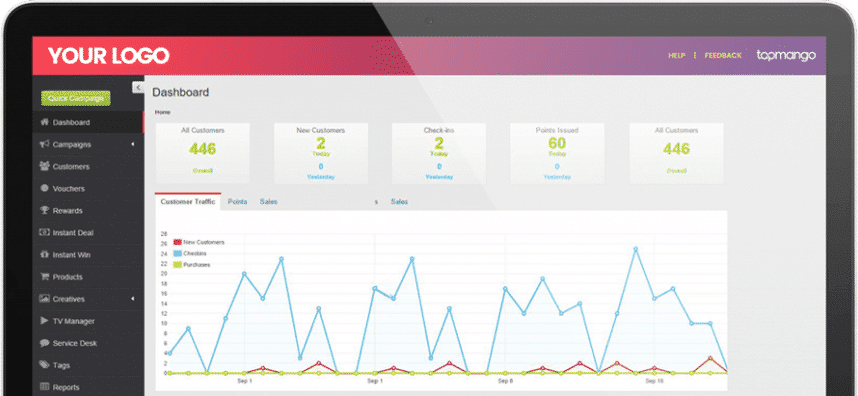Click the Checkins legend label
Image resolution: width=858 pixels, height=396 pixels.
tap(195, 253)
